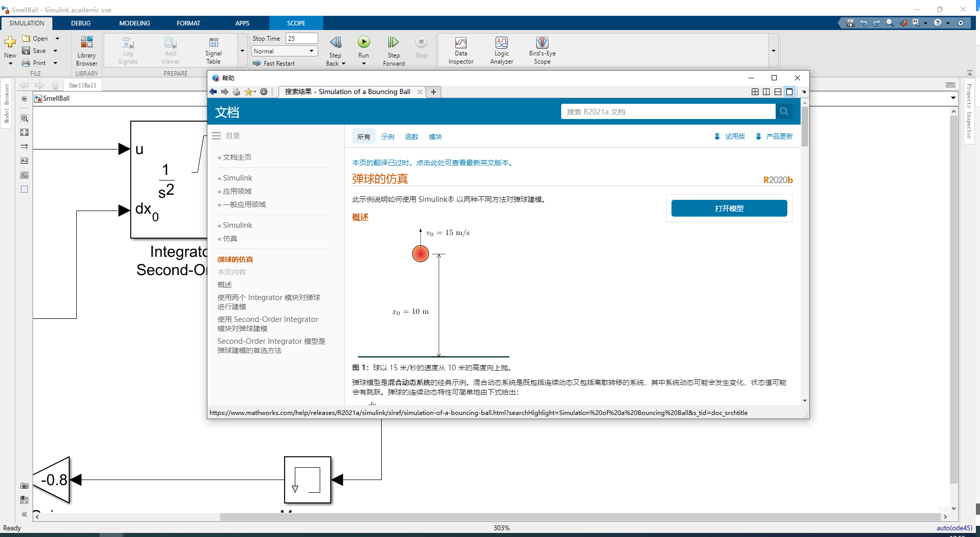980x537 pixels.
Task: Click the Simulink canvas vertical scrollbar
Action: coord(954,300)
